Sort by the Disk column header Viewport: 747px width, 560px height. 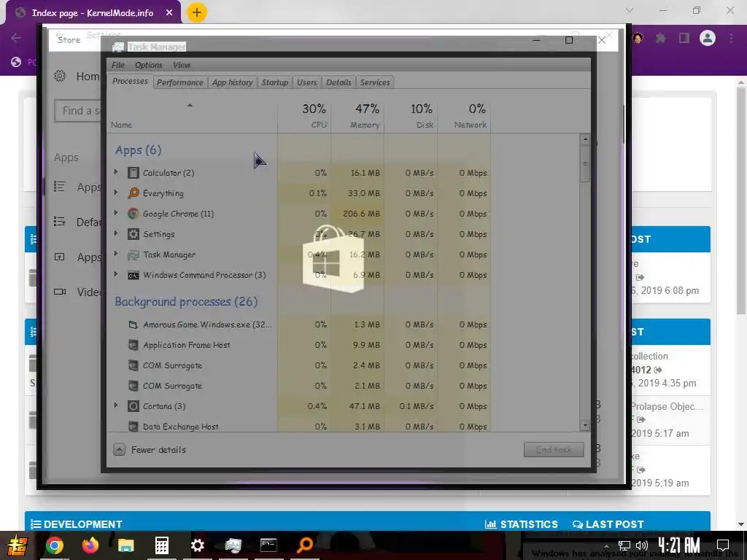click(411, 116)
